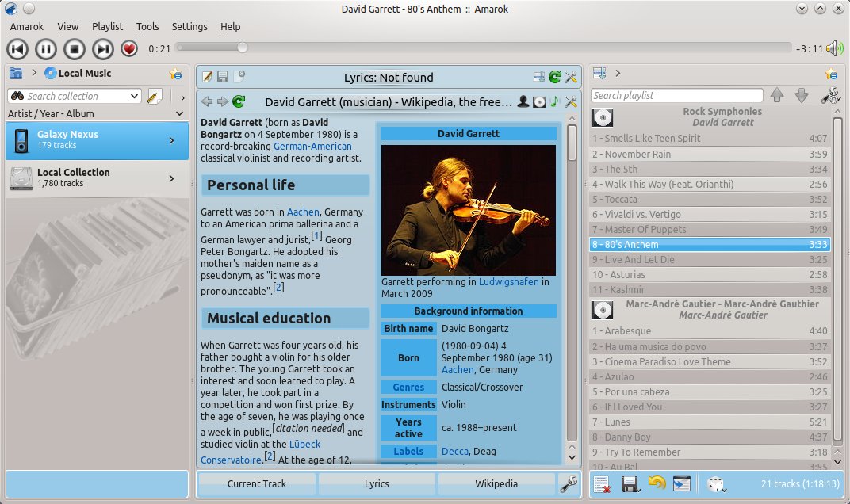
Task: Select track 5 - Toccata
Action: tap(710, 200)
